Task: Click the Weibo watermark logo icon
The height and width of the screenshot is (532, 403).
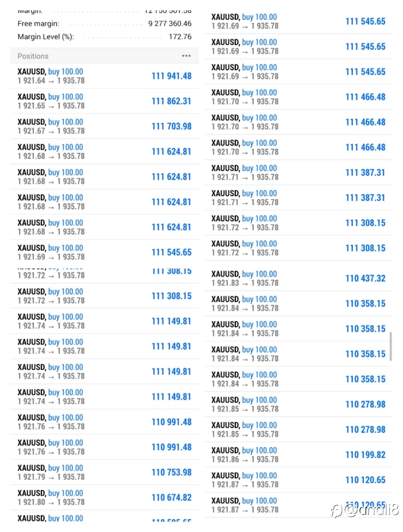Action: click(x=337, y=511)
